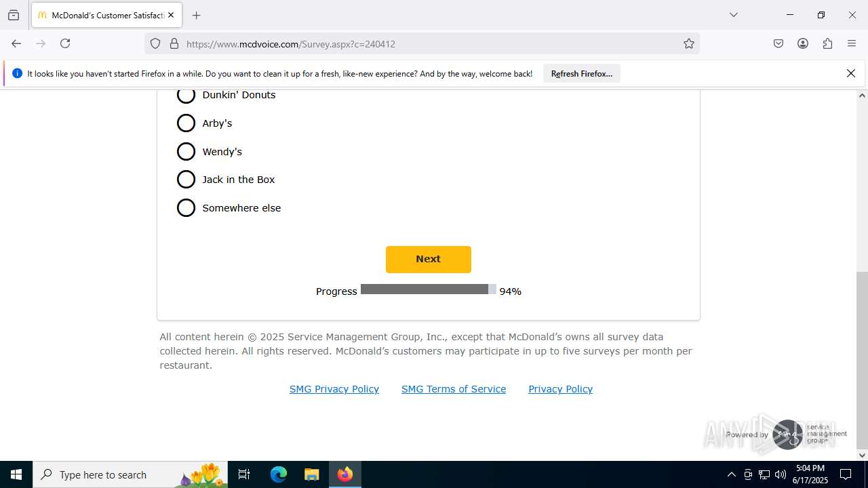This screenshot has height=488, width=868.
Task: Open Firefox account icon
Action: [803, 43]
